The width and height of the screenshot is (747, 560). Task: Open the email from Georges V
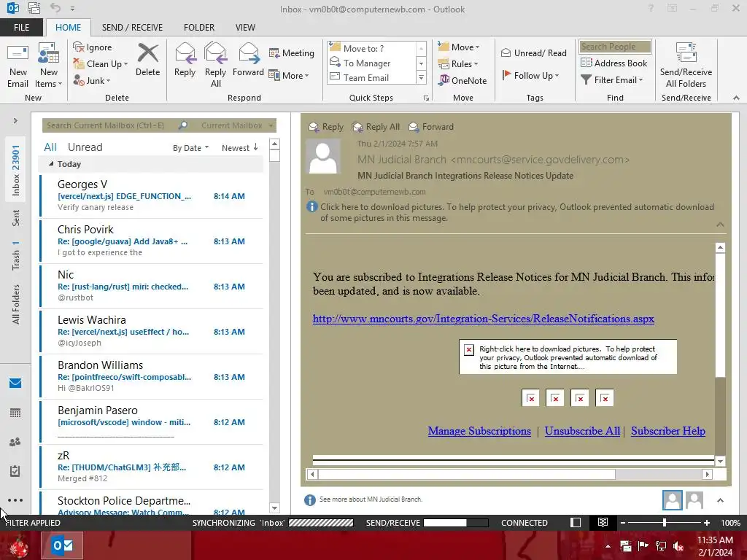click(x=152, y=195)
